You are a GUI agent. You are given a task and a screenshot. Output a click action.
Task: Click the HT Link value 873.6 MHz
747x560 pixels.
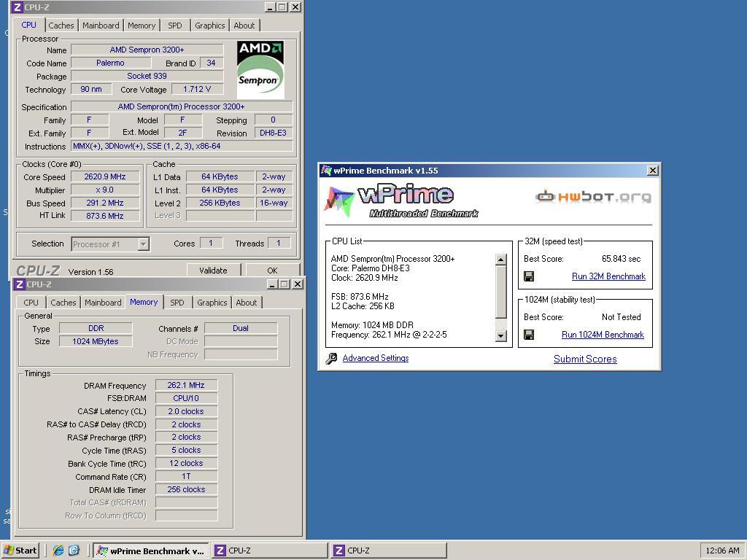pyautogui.click(x=105, y=216)
